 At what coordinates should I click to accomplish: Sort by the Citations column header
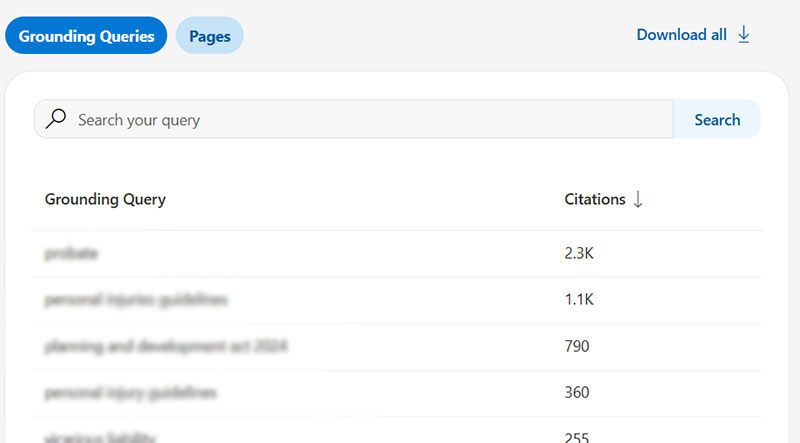(595, 199)
